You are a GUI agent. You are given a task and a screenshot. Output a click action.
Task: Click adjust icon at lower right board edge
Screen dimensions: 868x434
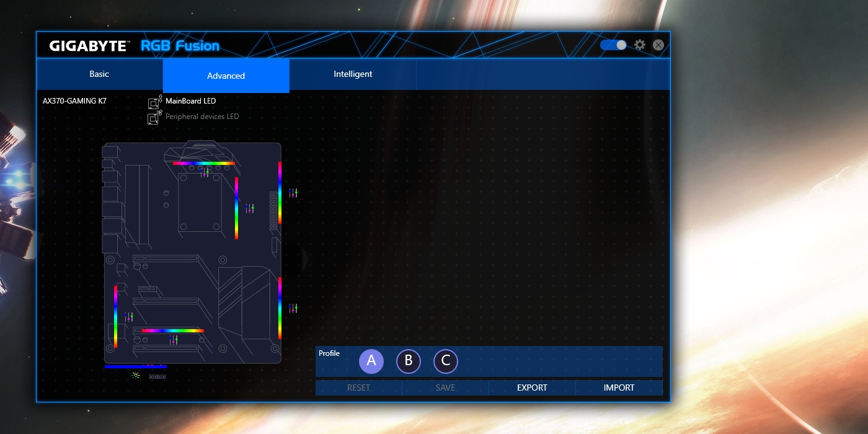[293, 308]
